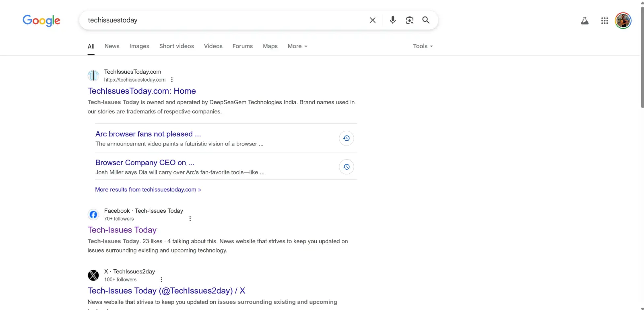644x310 pixels.
Task: Open the Google apps grid
Action: click(605, 21)
